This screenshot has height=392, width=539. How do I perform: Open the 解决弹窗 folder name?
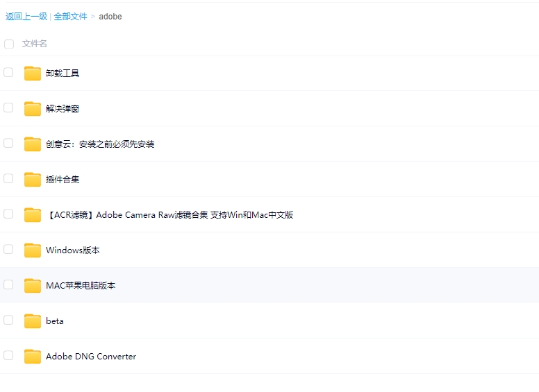(63, 109)
